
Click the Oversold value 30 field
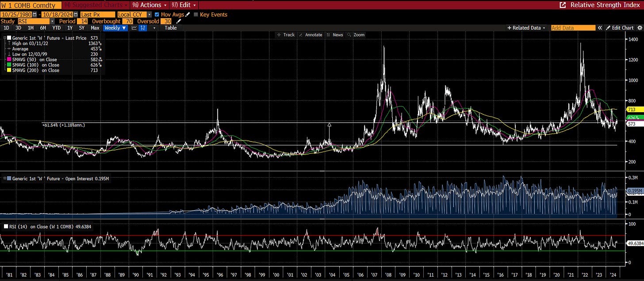click(166, 21)
